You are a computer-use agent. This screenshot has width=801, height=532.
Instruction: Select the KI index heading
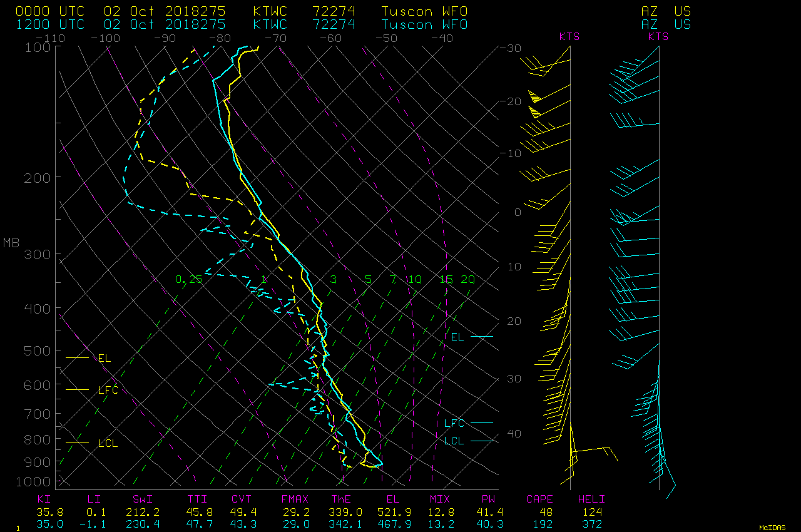click(x=44, y=499)
